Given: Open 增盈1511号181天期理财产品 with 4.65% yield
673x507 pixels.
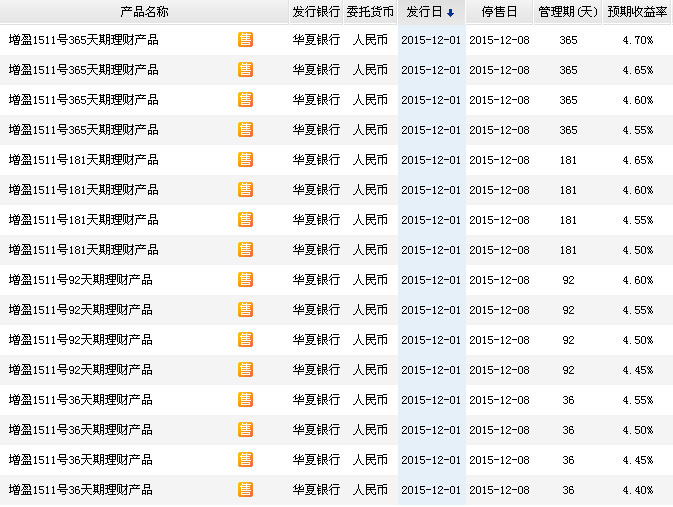Looking at the screenshot, I should tap(84, 160).
